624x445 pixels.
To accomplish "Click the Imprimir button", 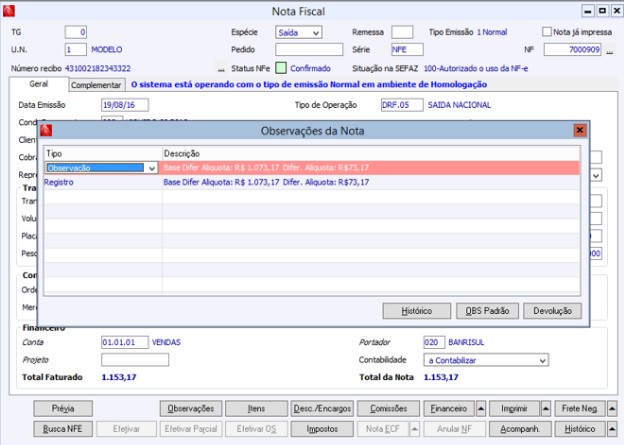I will pyautogui.click(x=514, y=408).
